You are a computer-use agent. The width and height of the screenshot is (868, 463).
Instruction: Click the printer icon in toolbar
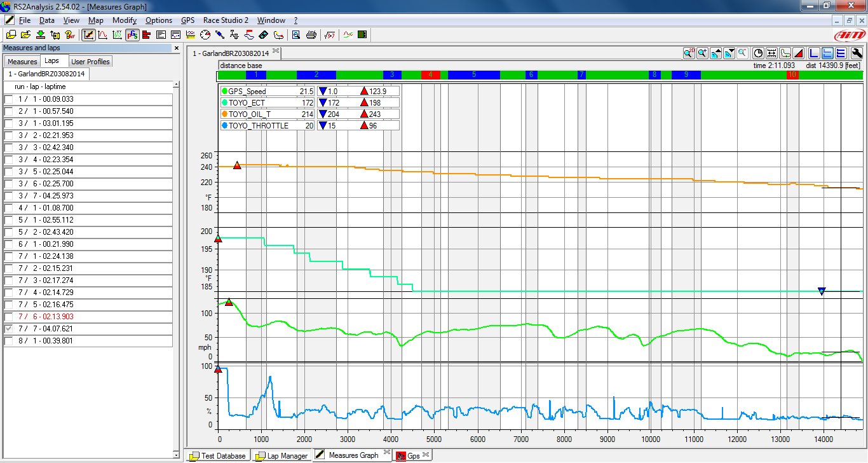(x=311, y=35)
